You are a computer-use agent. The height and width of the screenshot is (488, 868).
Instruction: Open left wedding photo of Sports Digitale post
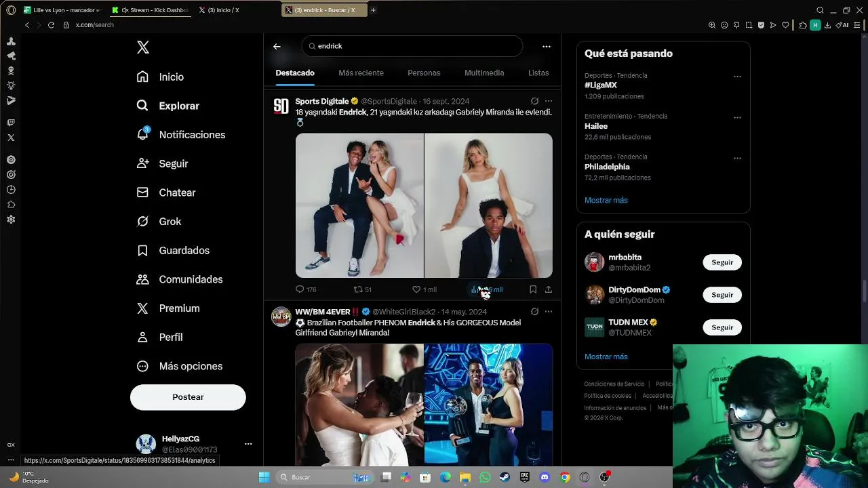coord(359,205)
